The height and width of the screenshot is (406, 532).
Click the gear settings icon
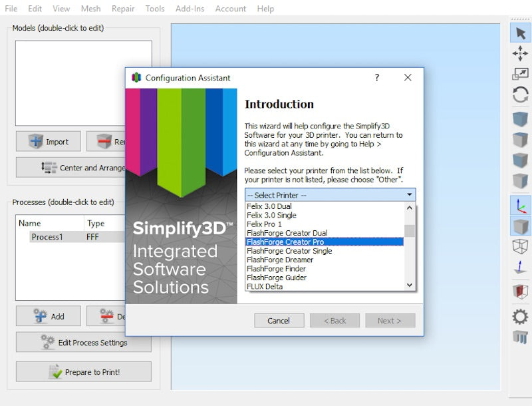[x=520, y=316]
